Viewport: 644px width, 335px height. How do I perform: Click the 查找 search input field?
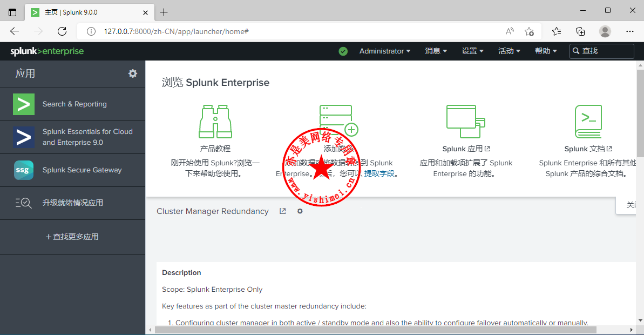(x=602, y=51)
